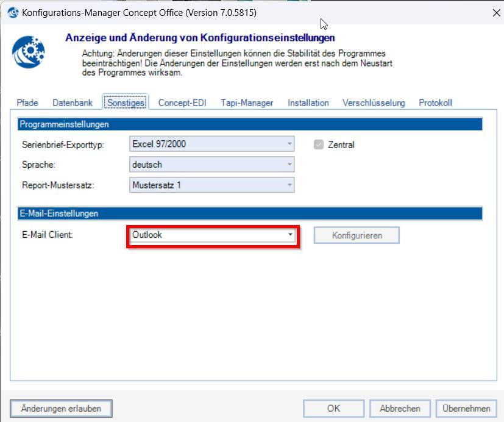Image resolution: width=504 pixels, height=422 pixels.
Task: Toggle the Zentral checkbox
Action: click(x=318, y=145)
